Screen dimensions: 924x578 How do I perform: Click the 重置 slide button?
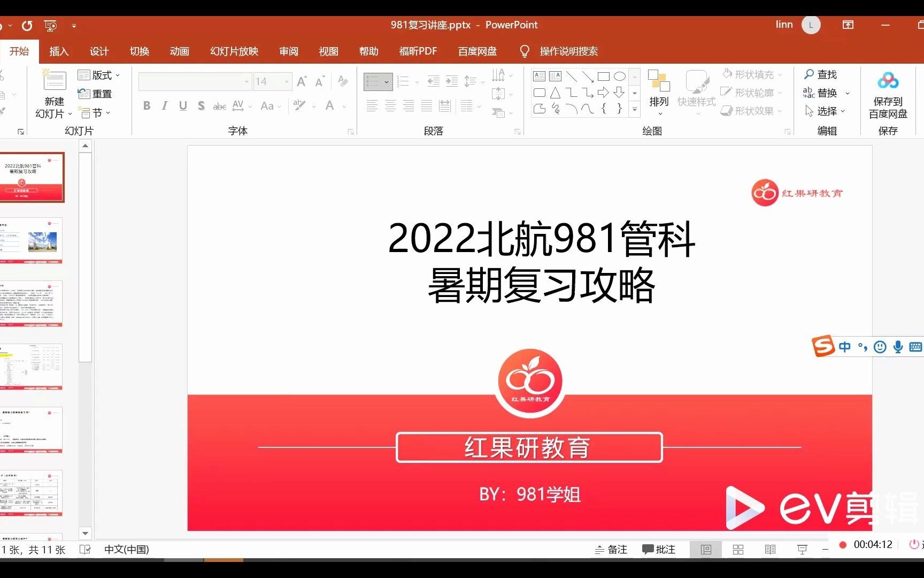point(95,94)
